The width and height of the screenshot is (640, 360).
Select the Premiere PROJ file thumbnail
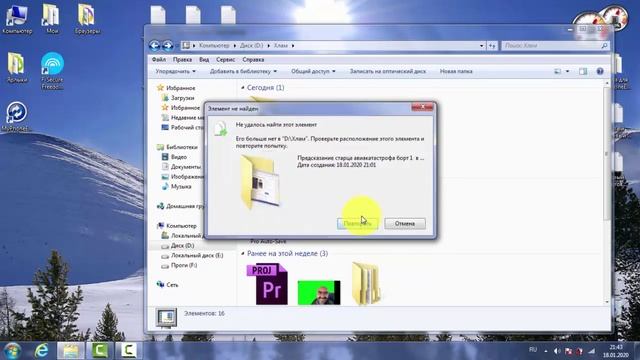[x=267, y=284]
